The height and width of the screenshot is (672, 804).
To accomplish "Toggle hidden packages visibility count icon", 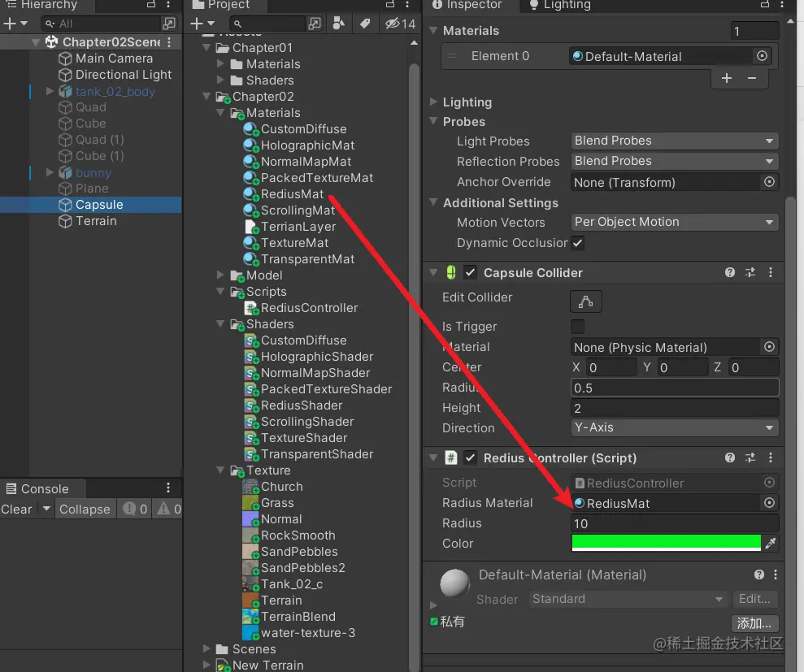I will coord(401,24).
